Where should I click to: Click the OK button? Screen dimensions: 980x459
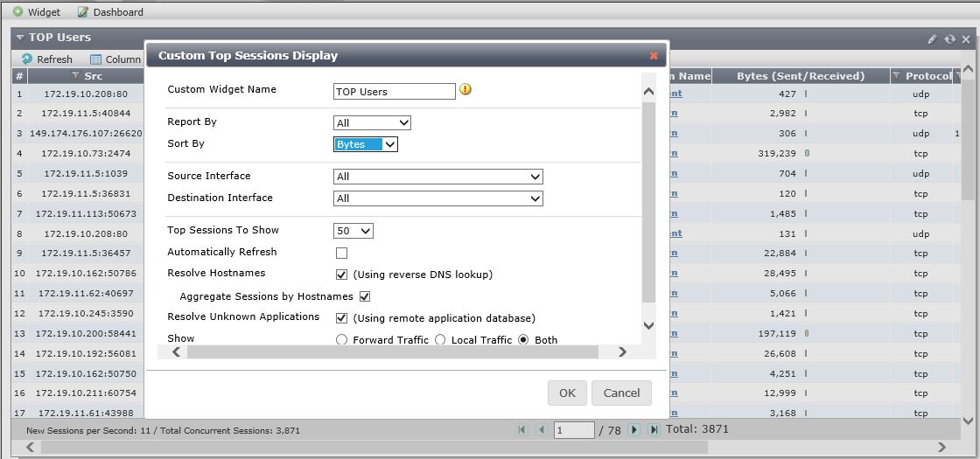[x=568, y=393]
